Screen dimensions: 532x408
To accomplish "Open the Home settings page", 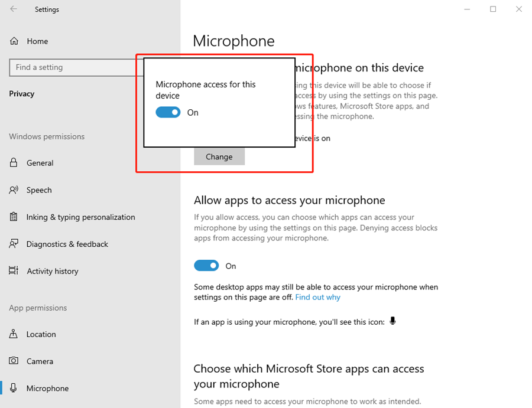I will pyautogui.click(x=37, y=41).
